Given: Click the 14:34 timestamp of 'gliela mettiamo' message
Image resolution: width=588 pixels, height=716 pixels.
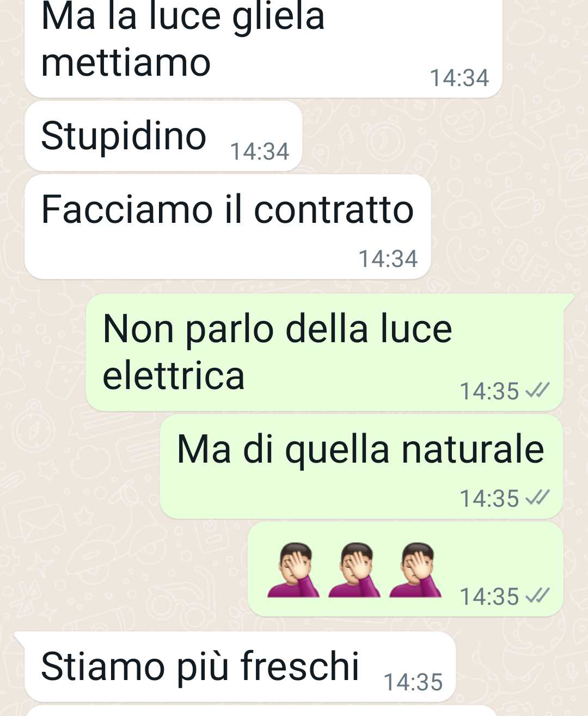Looking at the screenshot, I should coord(460,77).
